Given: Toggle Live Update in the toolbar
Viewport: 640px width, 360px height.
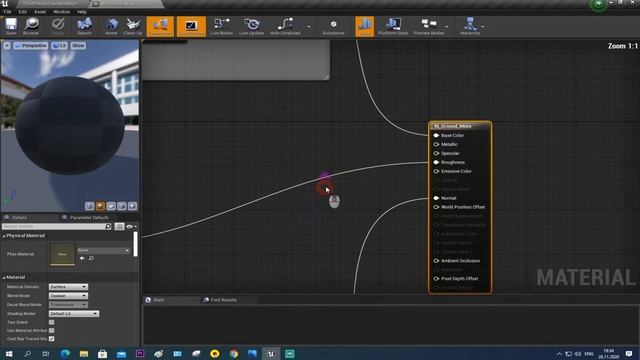Looking at the screenshot, I should pyautogui.click(x=251, y=26).
